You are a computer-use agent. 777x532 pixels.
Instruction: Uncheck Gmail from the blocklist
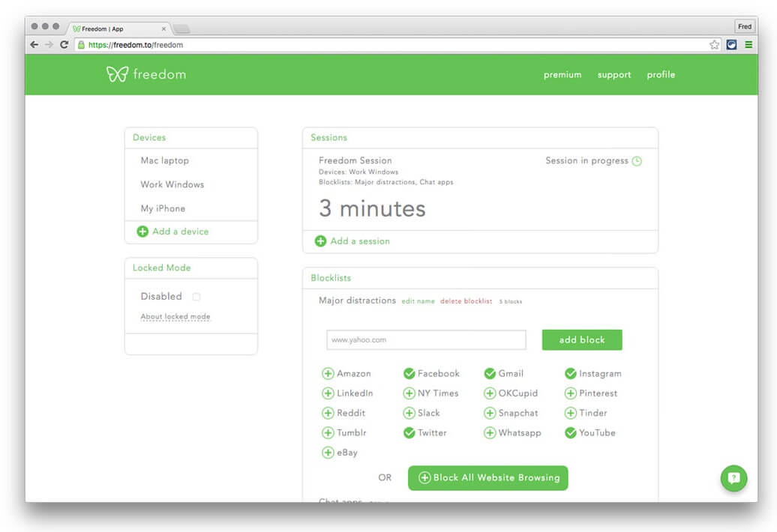(490, 374)
